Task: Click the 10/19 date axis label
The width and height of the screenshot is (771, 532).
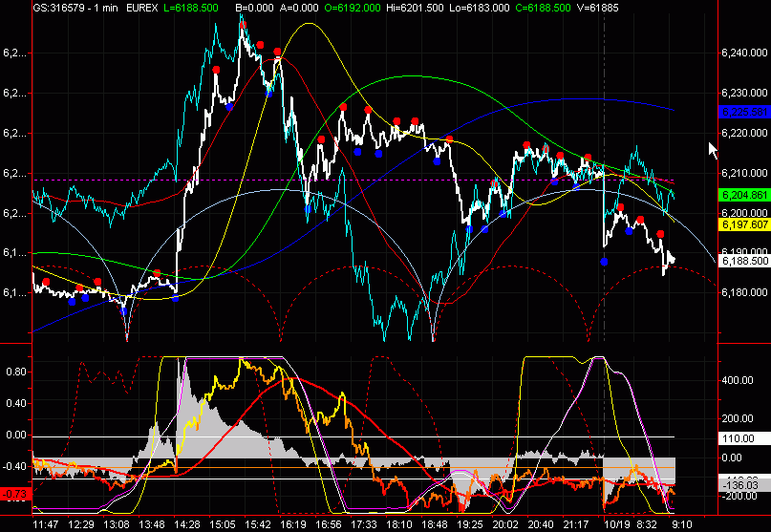Action: point(616,524)
